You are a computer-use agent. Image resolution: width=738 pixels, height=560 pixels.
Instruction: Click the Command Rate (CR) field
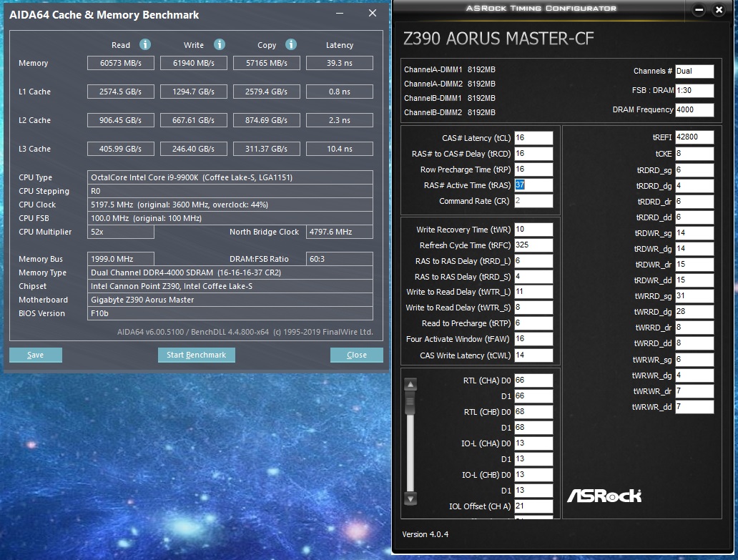pyautogui.click(x=533, y=200)
